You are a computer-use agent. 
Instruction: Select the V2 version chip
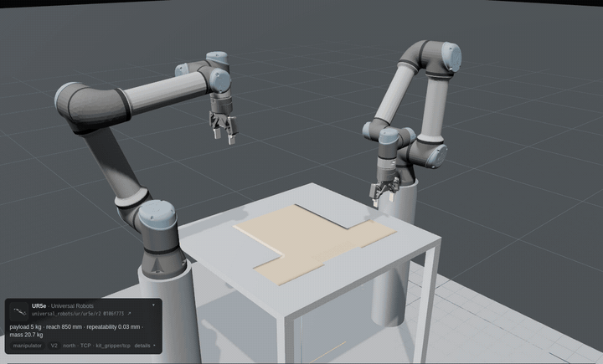(x=54, y=346)
